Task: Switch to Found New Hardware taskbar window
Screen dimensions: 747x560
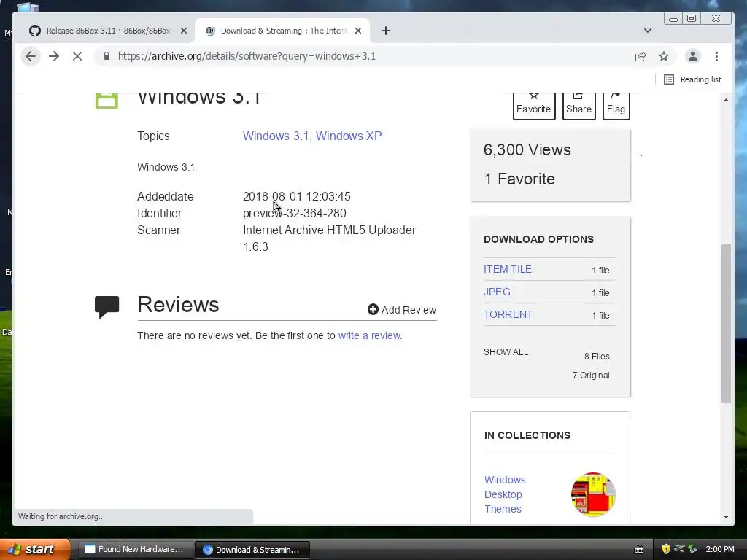Action: [x=134, y=550]
